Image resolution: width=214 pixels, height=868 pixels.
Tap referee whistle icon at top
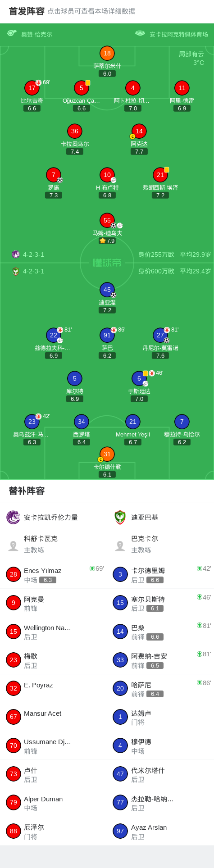12,33
